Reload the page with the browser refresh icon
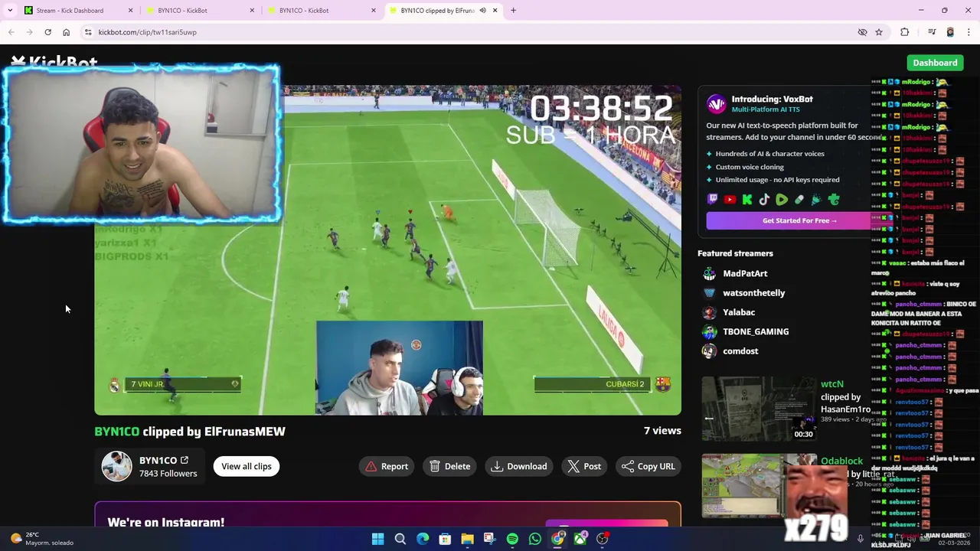This screenshot has height=551, width=980. [47, 32]
